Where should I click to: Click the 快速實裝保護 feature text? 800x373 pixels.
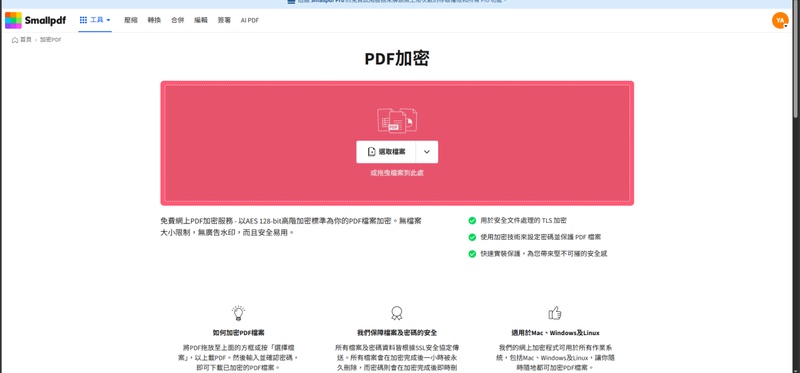(x=544, y=254)
